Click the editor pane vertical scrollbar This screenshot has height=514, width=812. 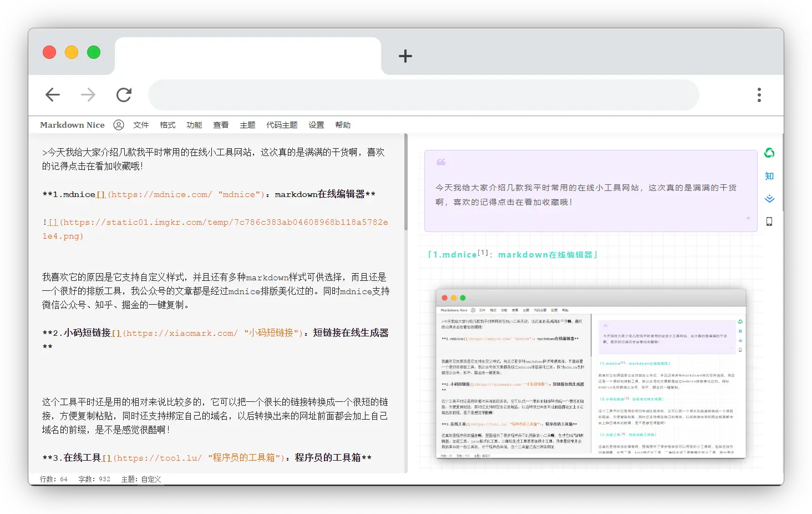pos(406,183)
